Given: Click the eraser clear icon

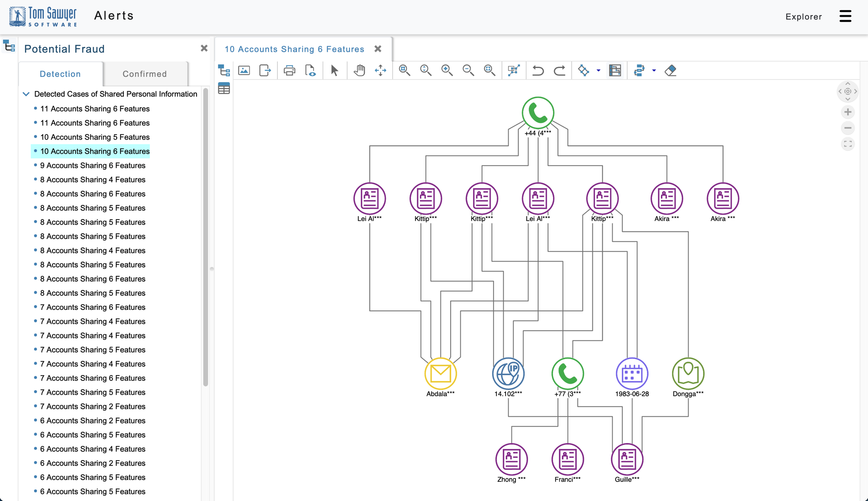Looking at the screenshot, I should tap(670, 70).
